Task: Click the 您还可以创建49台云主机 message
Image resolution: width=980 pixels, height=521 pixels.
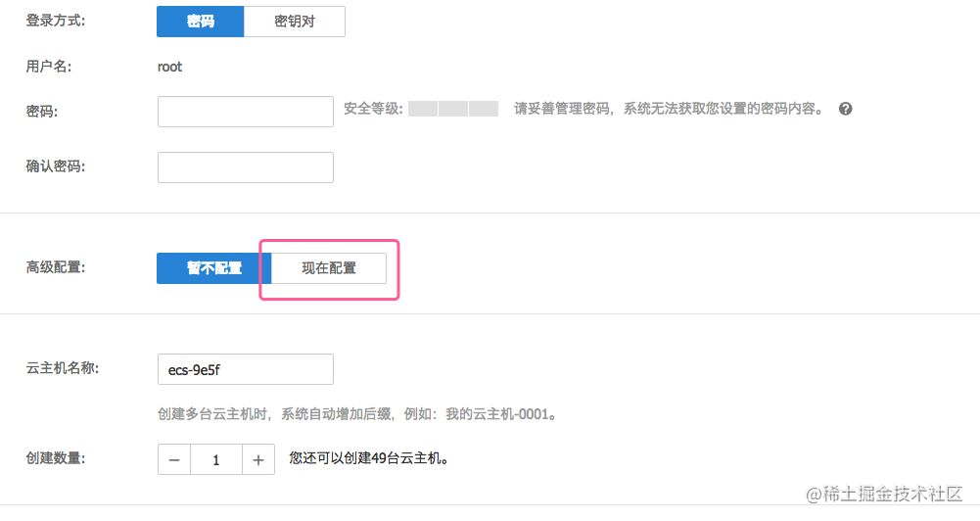Action: [369, 458]
